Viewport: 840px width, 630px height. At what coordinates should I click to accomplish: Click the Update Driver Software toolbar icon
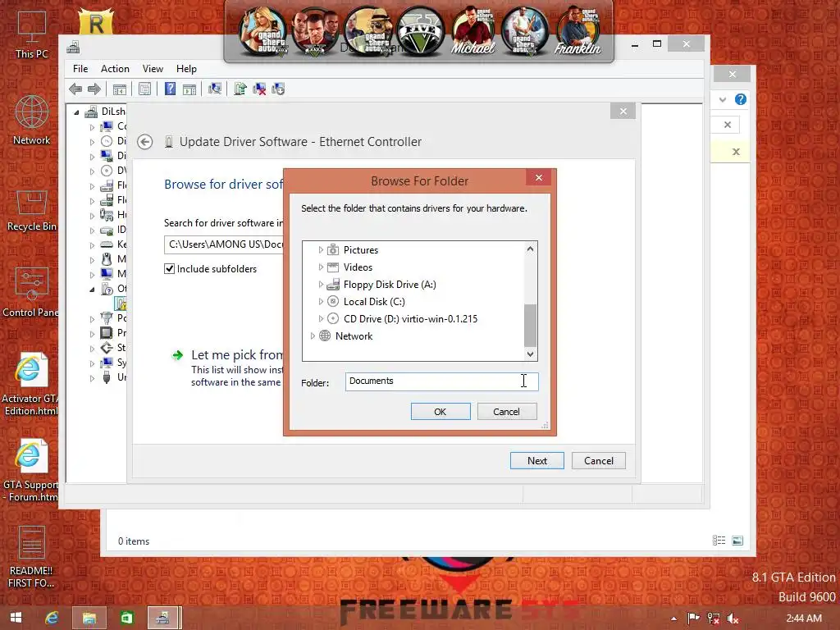point(240,89)
